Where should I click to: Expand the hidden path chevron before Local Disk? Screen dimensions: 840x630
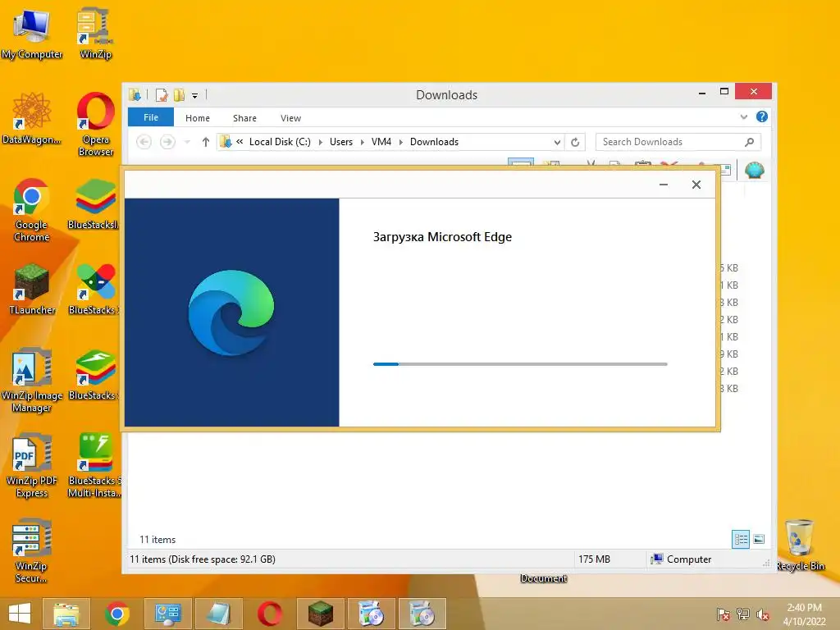coord(240,141)
